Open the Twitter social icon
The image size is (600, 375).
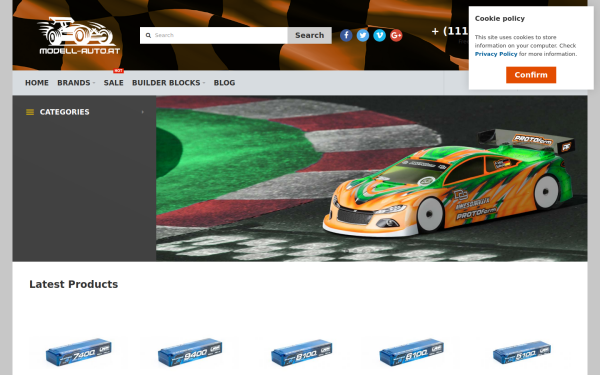point(363,35)
